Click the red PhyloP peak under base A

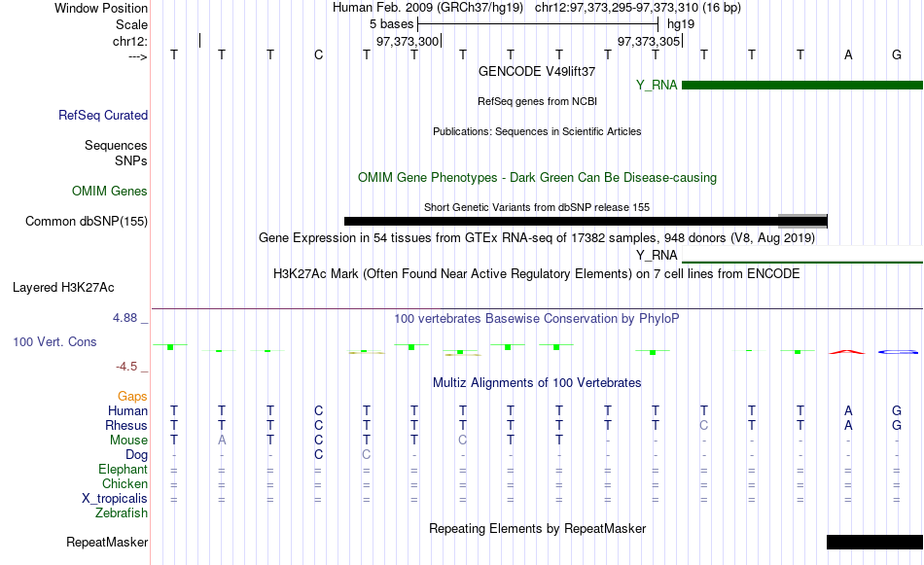click(847, 352)
